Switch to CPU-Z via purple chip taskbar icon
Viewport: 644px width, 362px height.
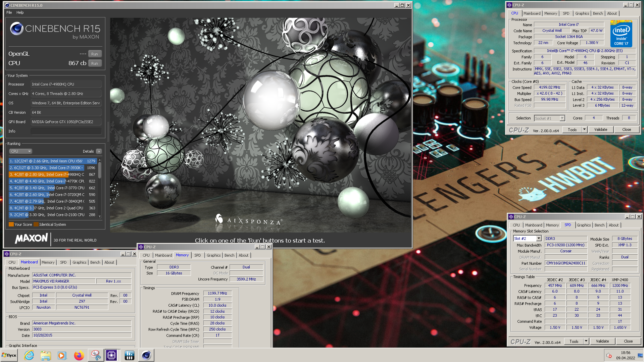pos(111,355)
